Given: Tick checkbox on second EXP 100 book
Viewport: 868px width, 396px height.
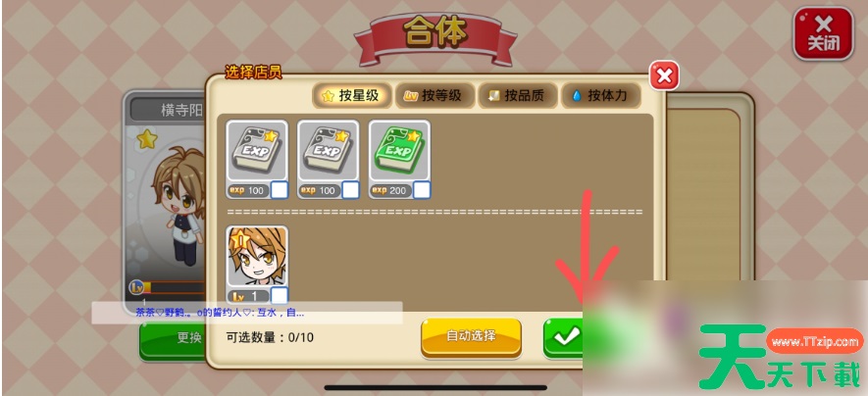Looking at the screenshot, I should tap(350, 190).
